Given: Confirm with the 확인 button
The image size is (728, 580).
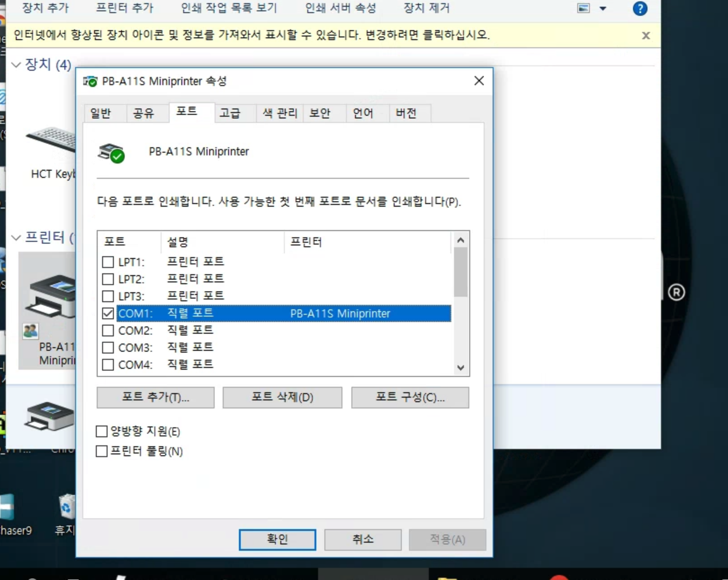Looking at the screenshot, I should tap(277, 539).
